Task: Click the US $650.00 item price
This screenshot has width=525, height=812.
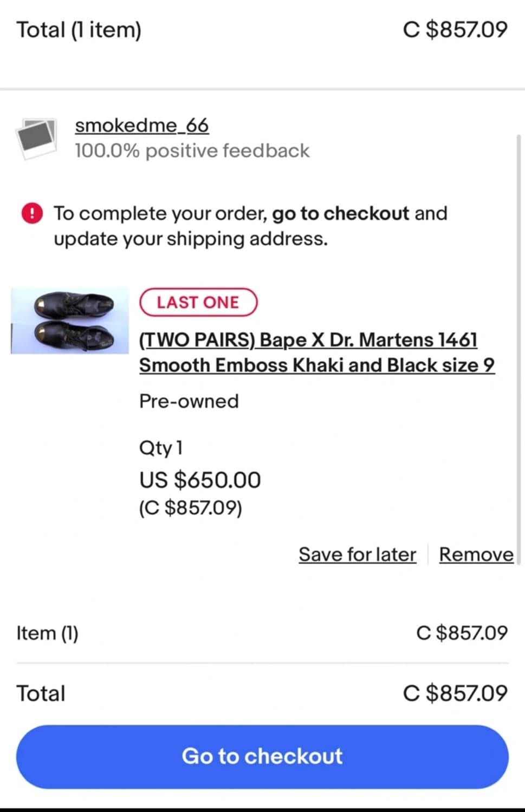Action: point(200,480)
